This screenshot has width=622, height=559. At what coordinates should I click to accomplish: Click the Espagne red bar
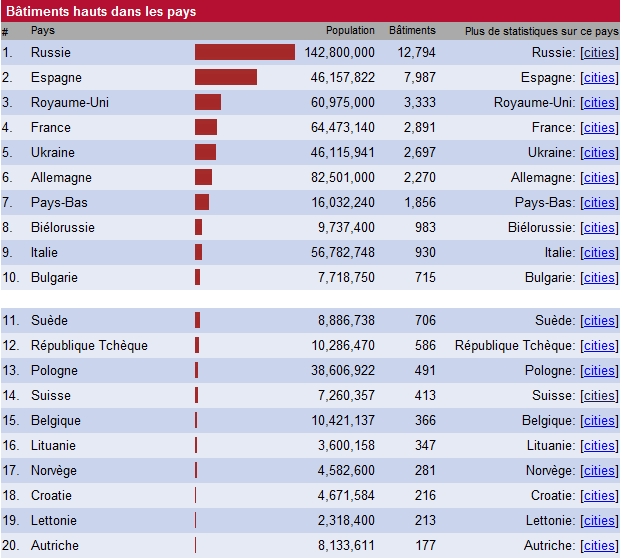[226, 77]
